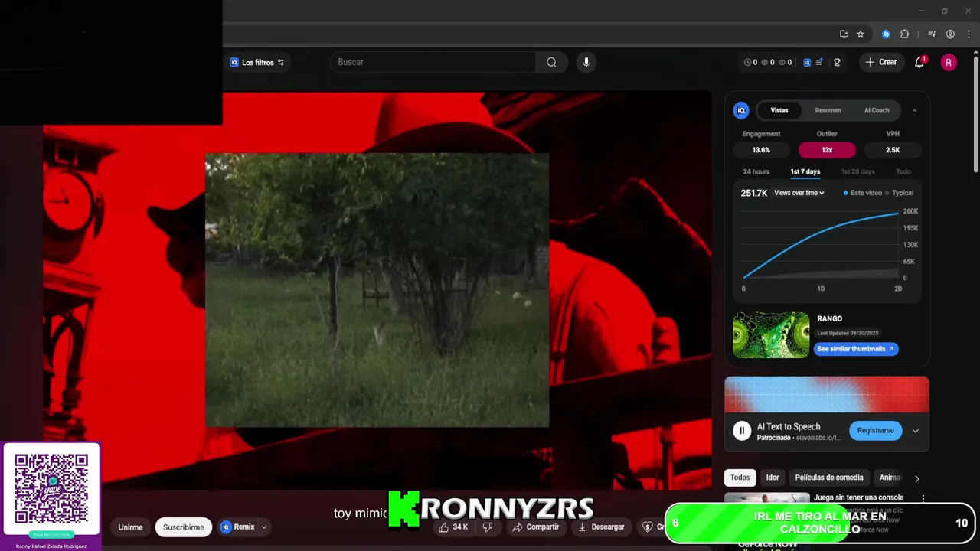Viewport: 980px width, 551px height.
Task: Click the Outlier 13x badge
Action: tap(827, 150)
